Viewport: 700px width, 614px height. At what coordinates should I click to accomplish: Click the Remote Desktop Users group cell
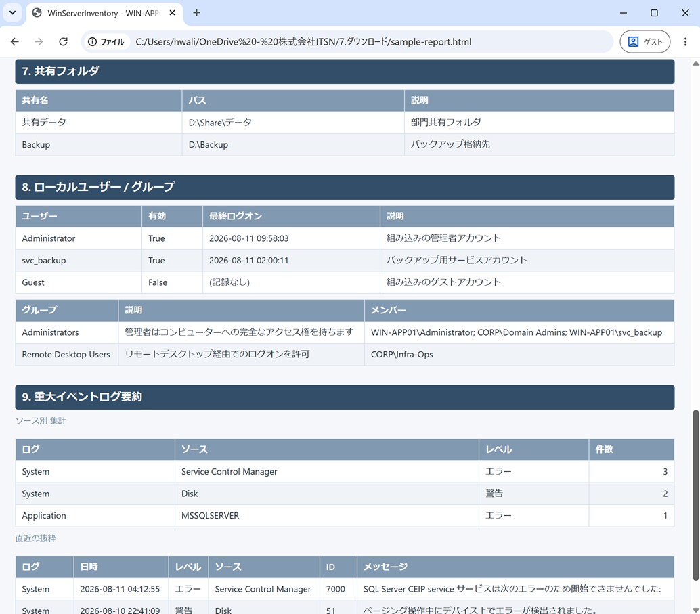coord(67,355)
